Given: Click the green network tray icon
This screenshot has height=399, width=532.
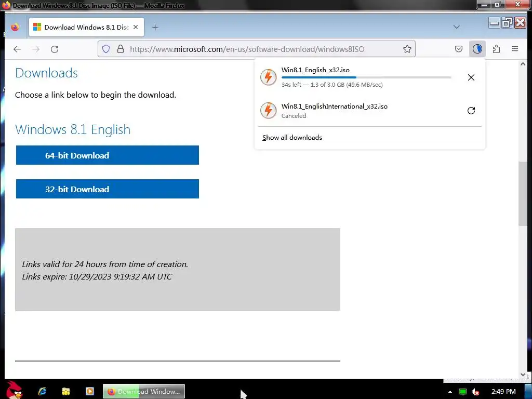Looking at the screenshot, I should tap(462, 392).
